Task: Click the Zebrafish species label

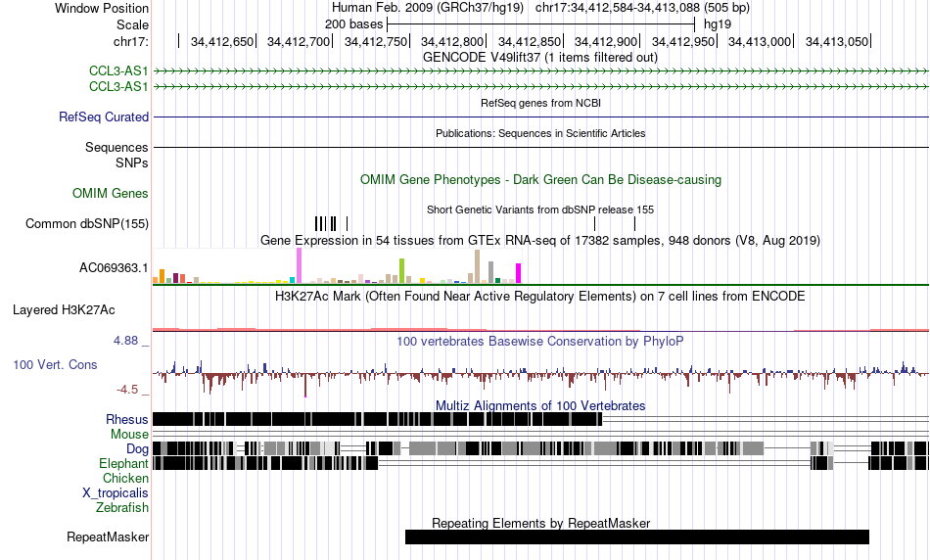Action: [122, 508]
